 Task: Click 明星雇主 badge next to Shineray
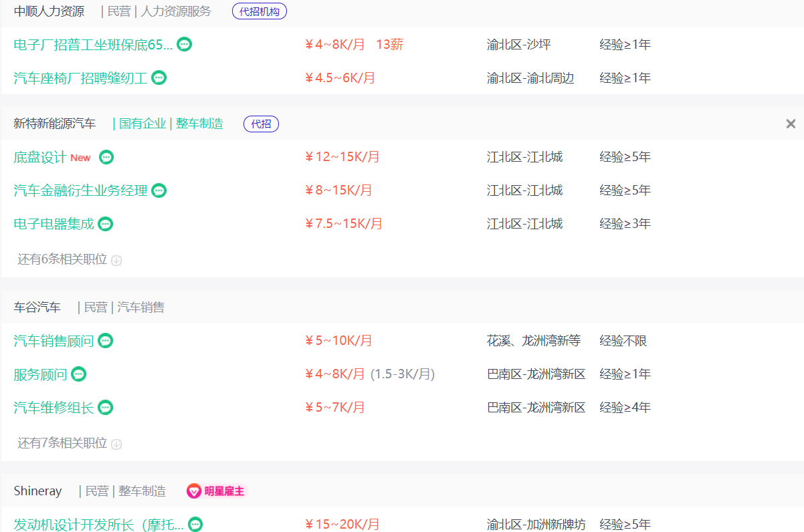click(x=216, y=491)
